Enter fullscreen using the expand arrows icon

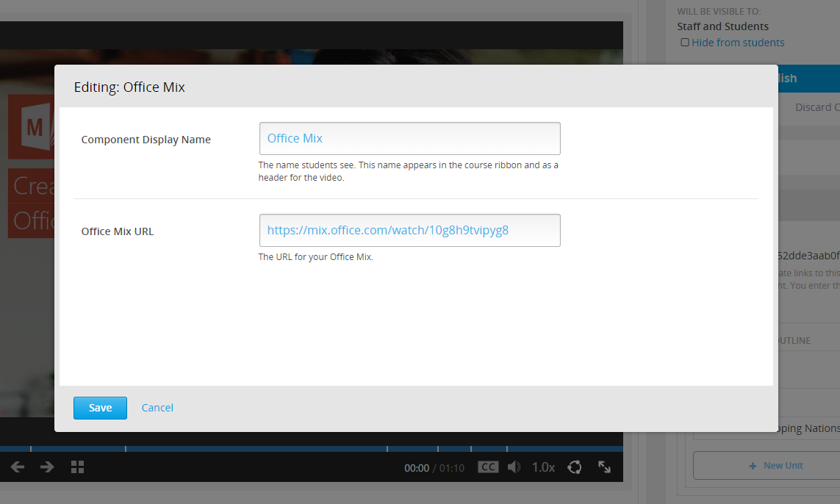[x=604, y=467]
